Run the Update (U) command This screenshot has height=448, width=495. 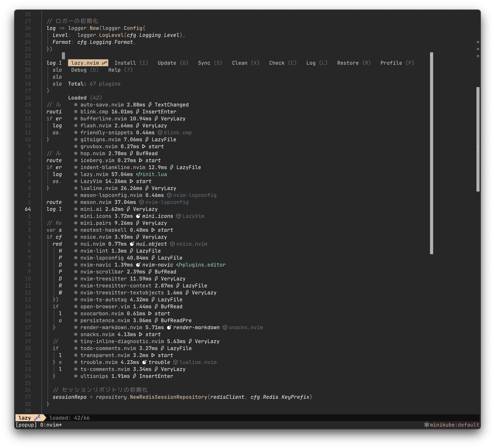173,63
